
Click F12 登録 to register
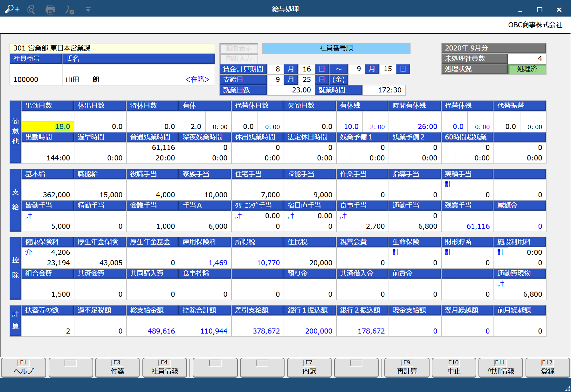[x=547, y=368]
